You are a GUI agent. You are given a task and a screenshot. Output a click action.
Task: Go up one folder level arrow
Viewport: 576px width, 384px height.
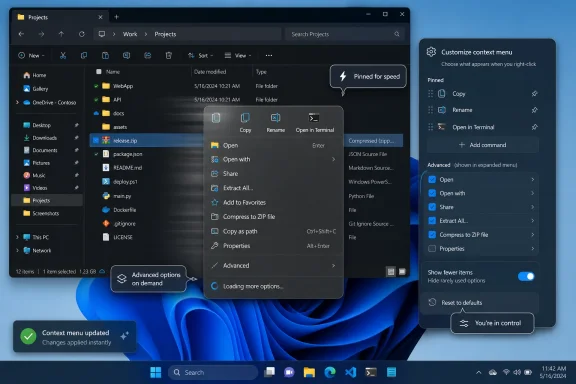(x=61, y=34)
